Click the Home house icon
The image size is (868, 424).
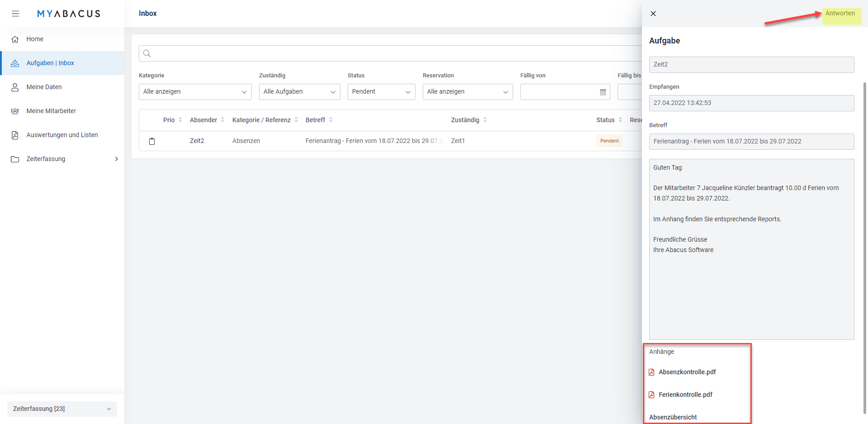pos(15,39)
